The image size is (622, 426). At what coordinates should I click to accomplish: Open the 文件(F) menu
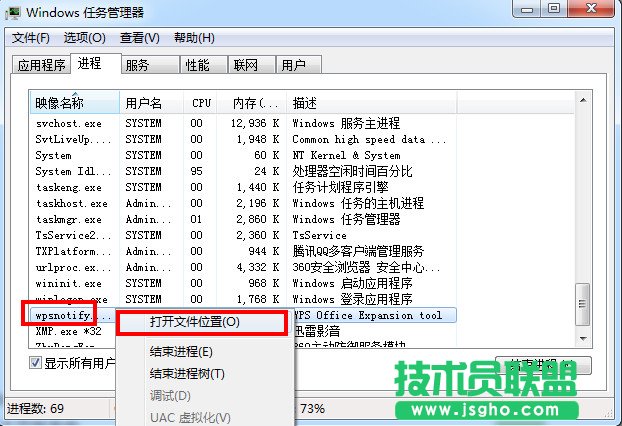[x=30, y=38]
